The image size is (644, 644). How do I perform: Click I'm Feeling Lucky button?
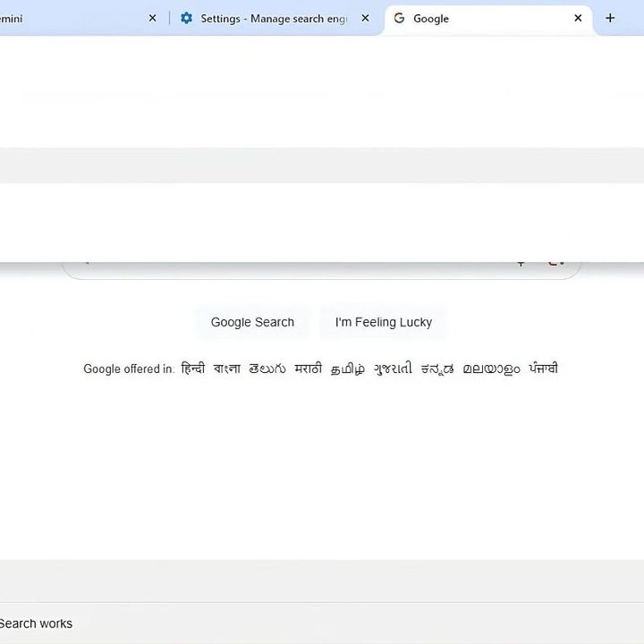tap(384, 322)
